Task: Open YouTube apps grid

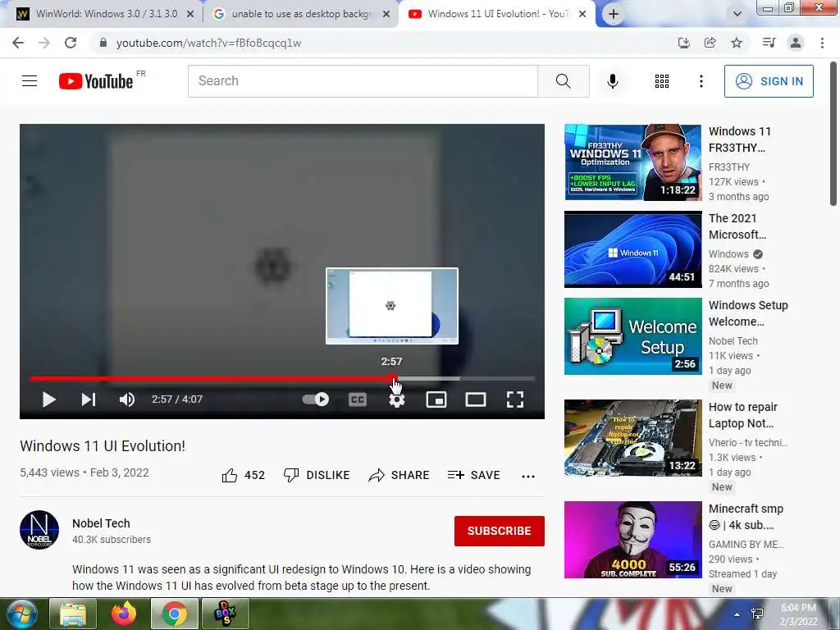Action: click(x=662, y=81)
